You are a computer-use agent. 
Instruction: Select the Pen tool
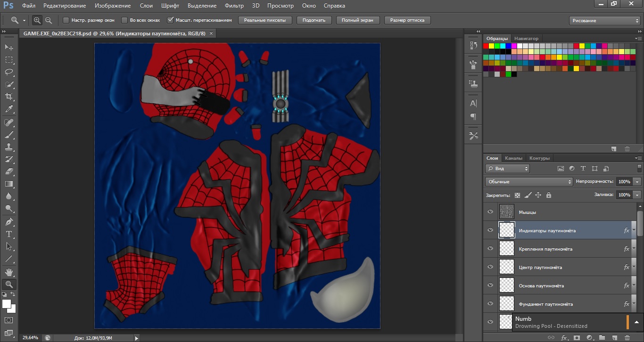coord(9,222)
